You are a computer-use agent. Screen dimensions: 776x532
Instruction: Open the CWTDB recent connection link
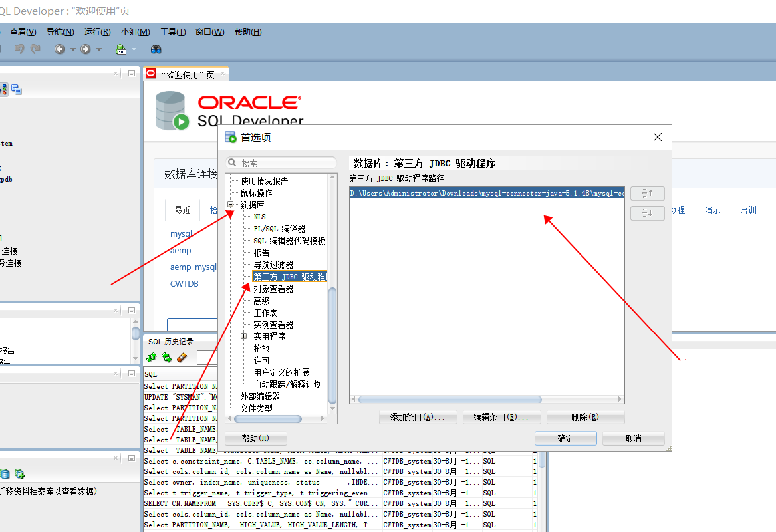pos(184,283)
